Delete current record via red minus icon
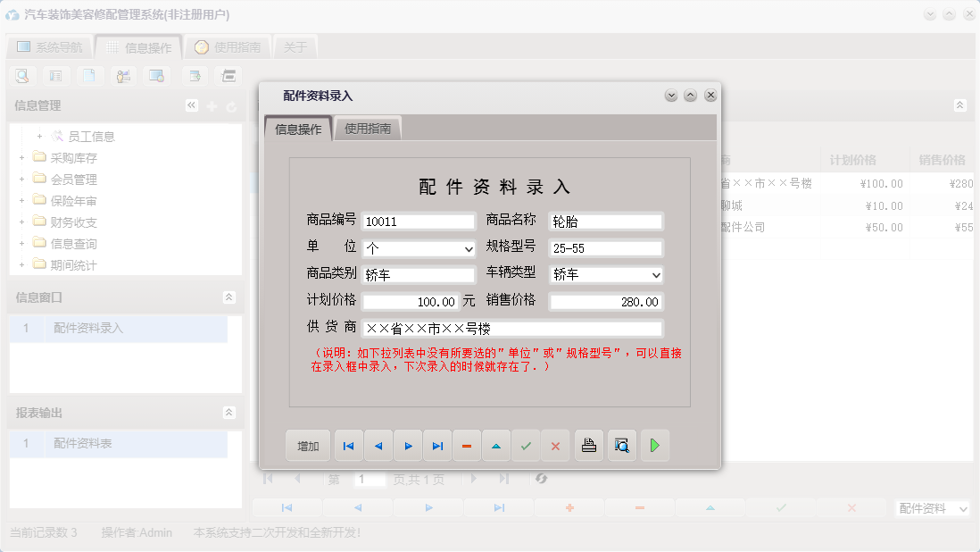980x552 pixels. 467,445
